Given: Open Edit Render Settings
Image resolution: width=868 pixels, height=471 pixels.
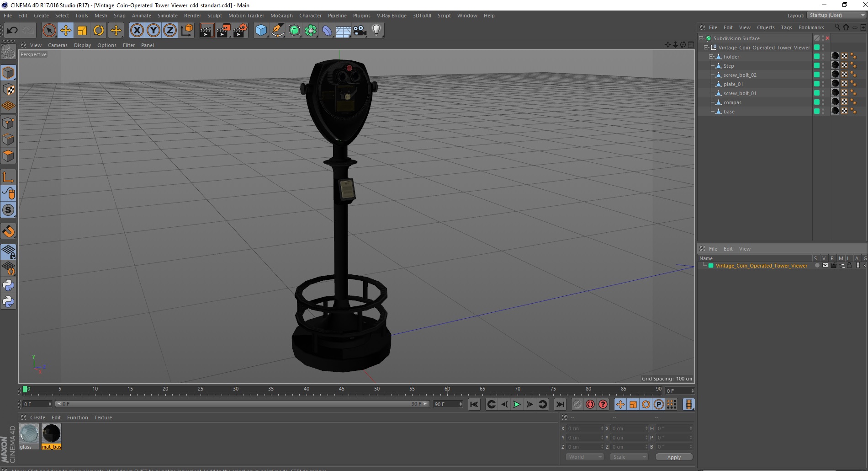Looking at the screenshot, I should point(240,31).
